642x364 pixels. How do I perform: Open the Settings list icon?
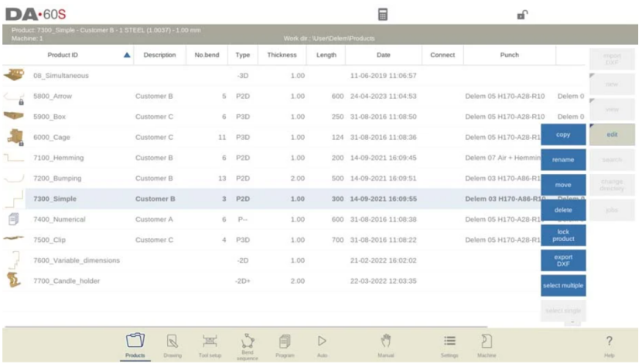tap(449, 344)
